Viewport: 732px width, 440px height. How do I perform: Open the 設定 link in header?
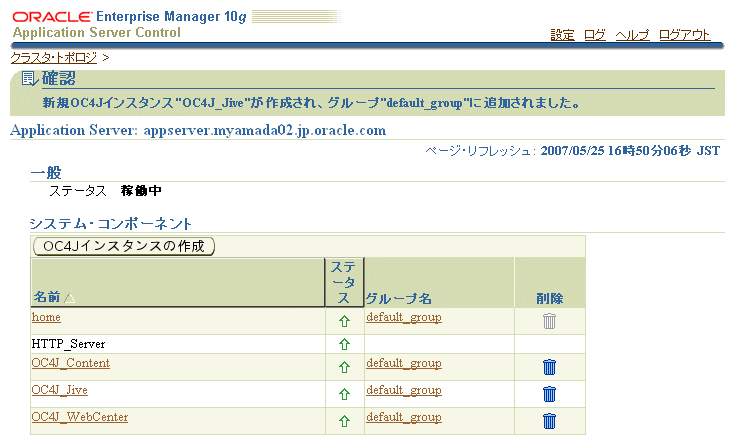pyautogui.click(x=563, y=35)
